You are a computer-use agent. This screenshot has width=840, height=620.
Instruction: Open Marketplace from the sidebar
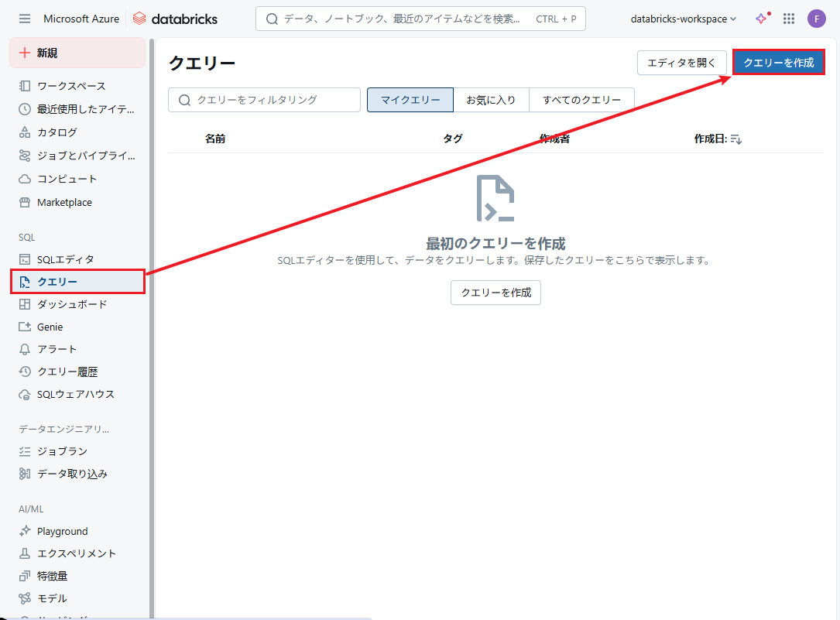[x=64, y=202]
